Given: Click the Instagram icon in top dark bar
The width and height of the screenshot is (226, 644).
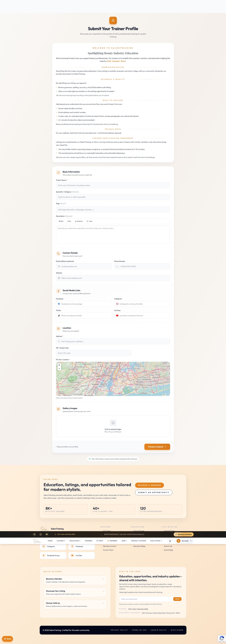Looking at the screenshot, I should click(41, 534).
